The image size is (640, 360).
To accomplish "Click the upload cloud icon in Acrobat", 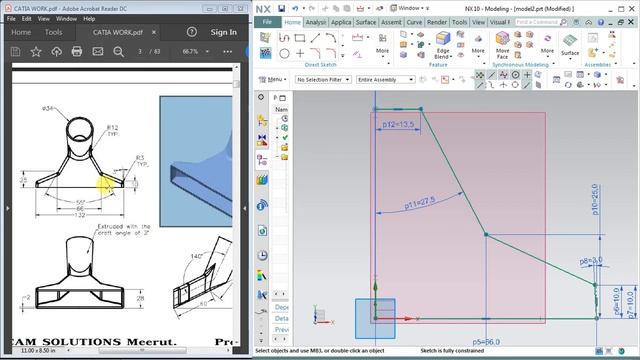I will pyautogui.click(x=56, y=51).
